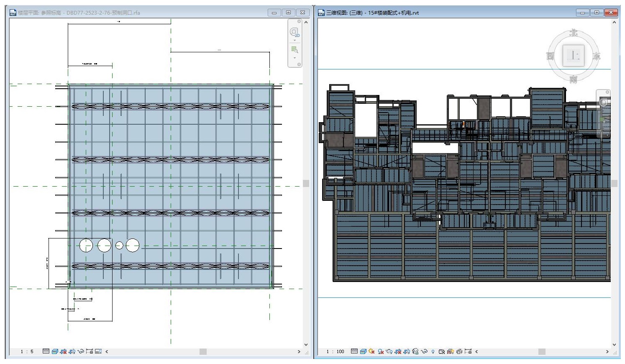Close the 3D view navigation bar

[607, 92]
